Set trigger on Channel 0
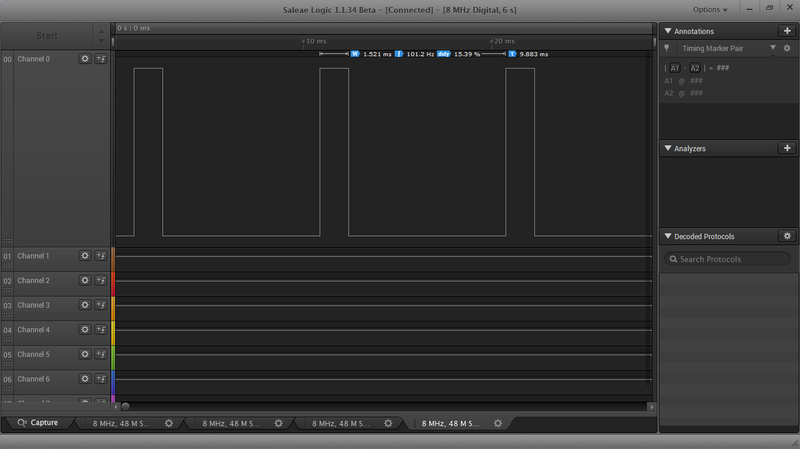 101,59
